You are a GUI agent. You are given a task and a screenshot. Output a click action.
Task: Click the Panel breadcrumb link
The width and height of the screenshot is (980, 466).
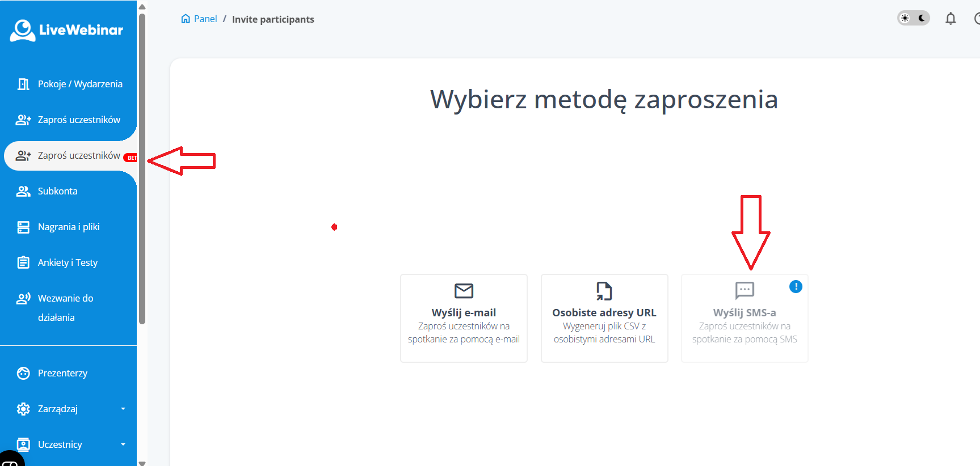pos(205,19)
